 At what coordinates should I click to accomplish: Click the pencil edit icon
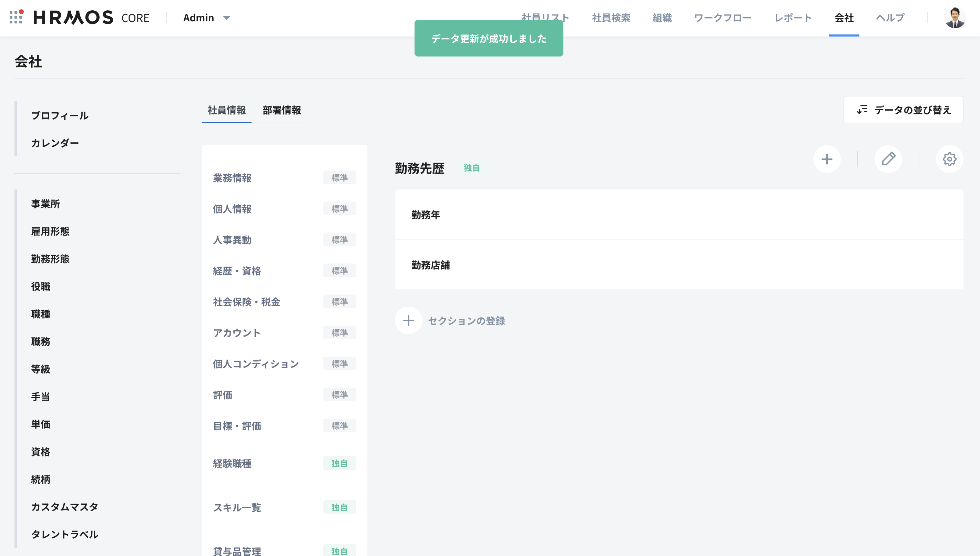coord(888,159)
